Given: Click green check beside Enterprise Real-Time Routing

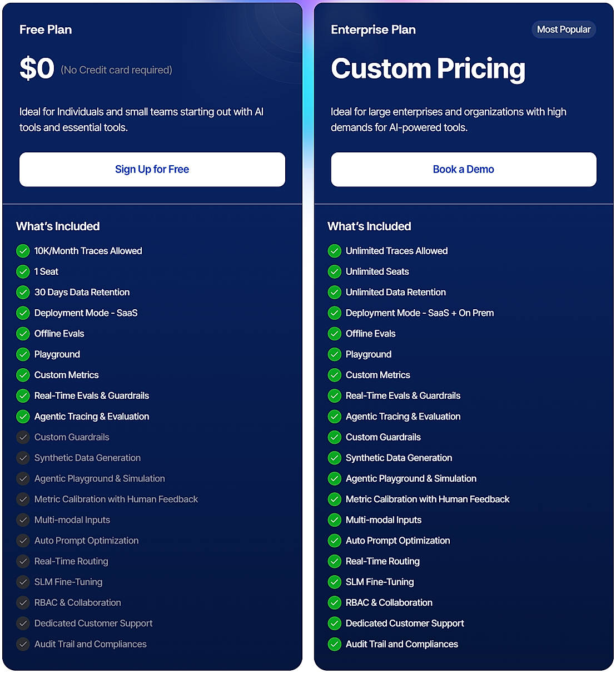Looking at the screenshot, I should 334,561.
